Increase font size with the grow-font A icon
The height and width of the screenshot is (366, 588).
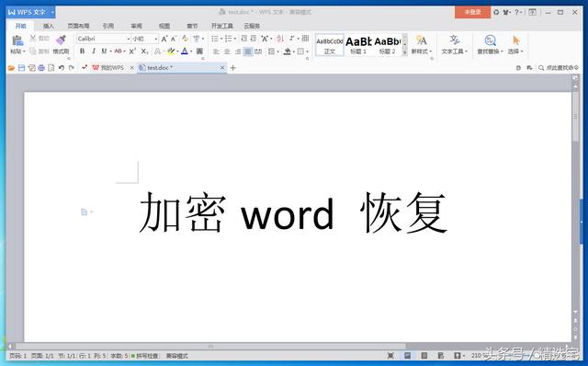pos(164,39)
